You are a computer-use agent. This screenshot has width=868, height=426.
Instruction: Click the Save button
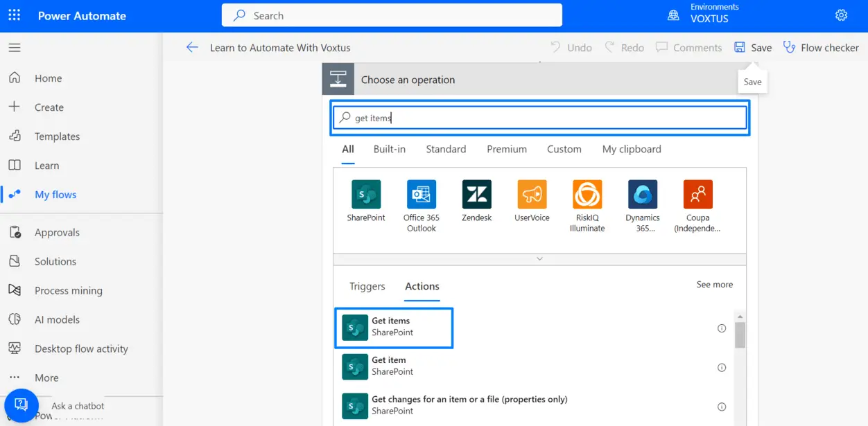pos(753,48)
